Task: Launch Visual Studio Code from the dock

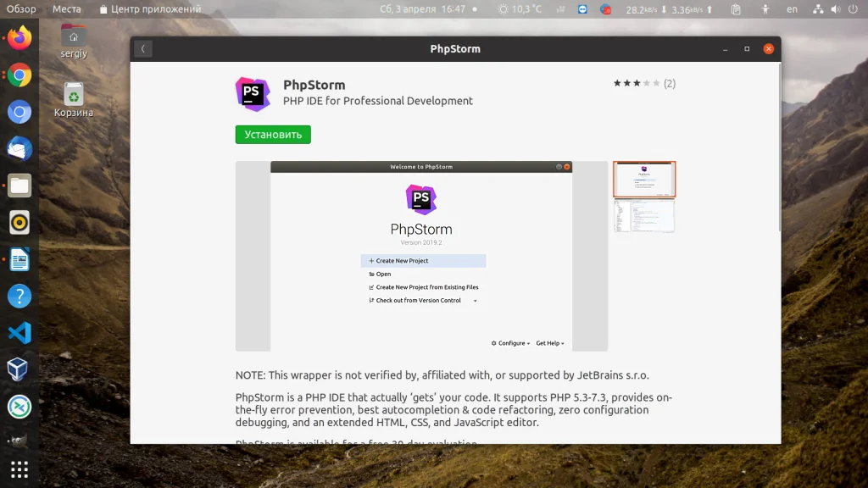Action: (19, 333)
